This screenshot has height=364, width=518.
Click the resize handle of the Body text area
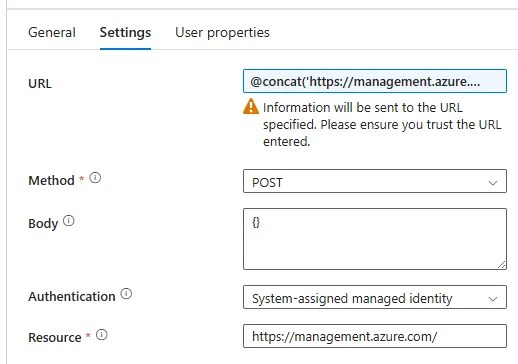click(x=502, y=265)
